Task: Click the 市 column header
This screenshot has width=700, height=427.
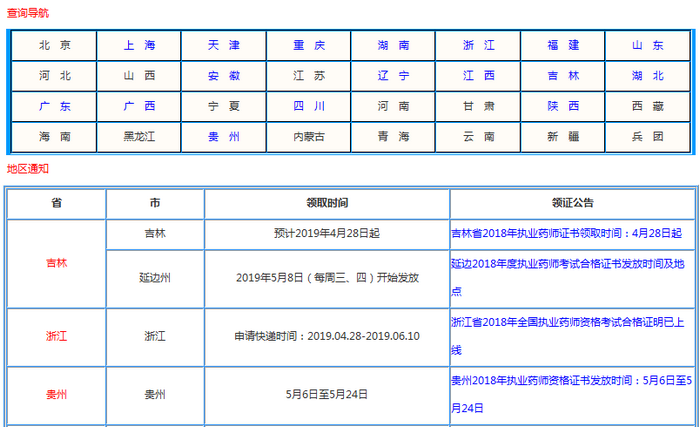Action: coord(155,203)
